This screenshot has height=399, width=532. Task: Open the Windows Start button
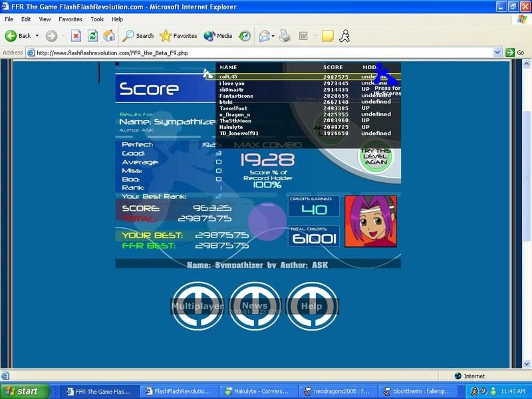click(x=25, y=392)
